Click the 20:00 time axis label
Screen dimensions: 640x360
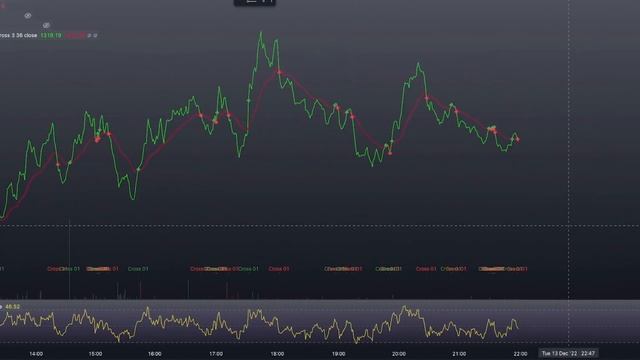tap(399, 354)
